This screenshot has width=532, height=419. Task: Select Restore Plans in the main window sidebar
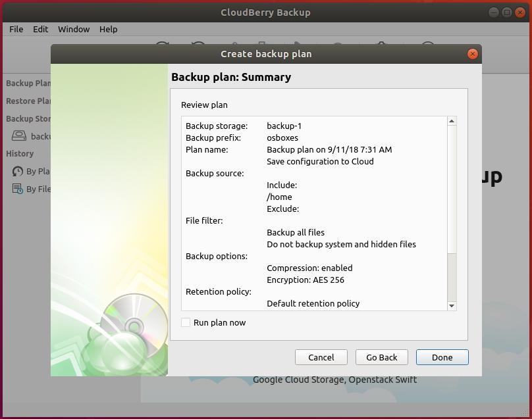[28, 101]
